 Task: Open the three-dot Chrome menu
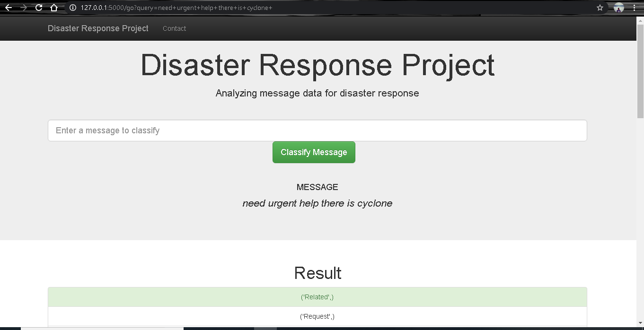(x=635, y=8)
